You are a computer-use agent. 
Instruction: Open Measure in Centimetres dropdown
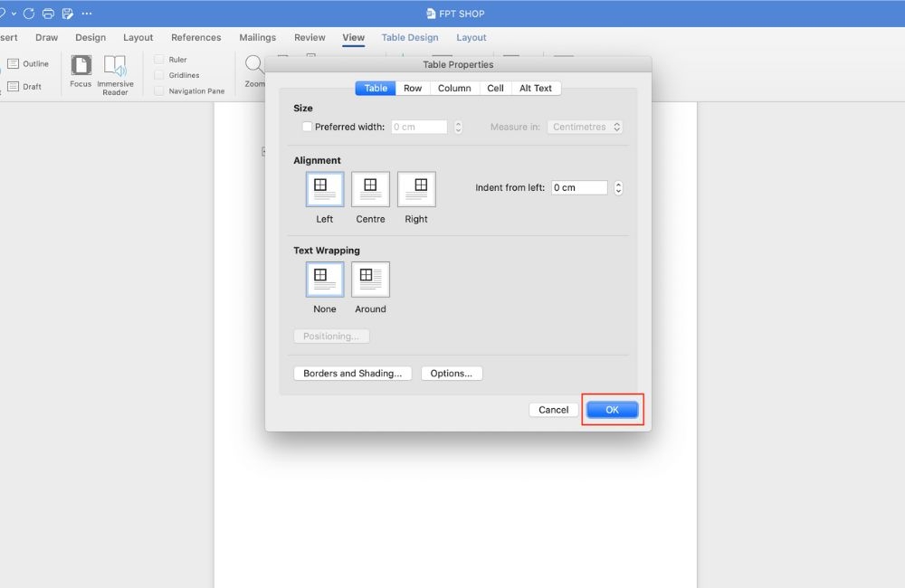585,127
